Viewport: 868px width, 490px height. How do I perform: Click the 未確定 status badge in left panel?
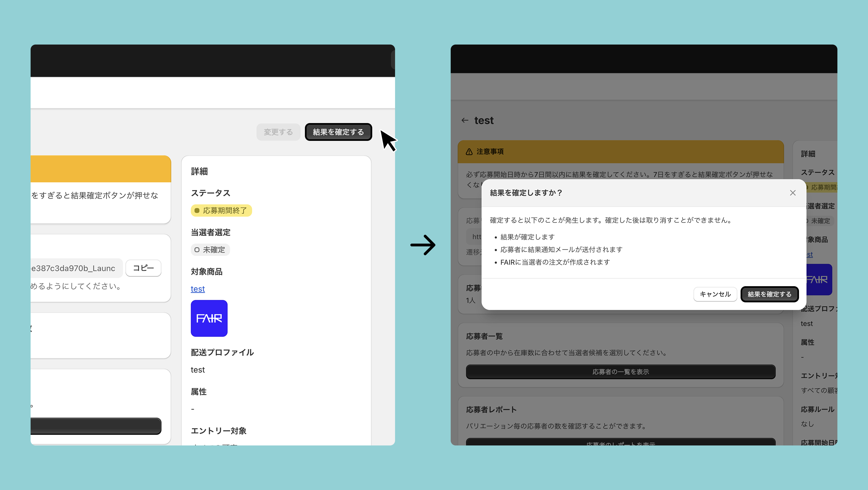coord(210,249)
